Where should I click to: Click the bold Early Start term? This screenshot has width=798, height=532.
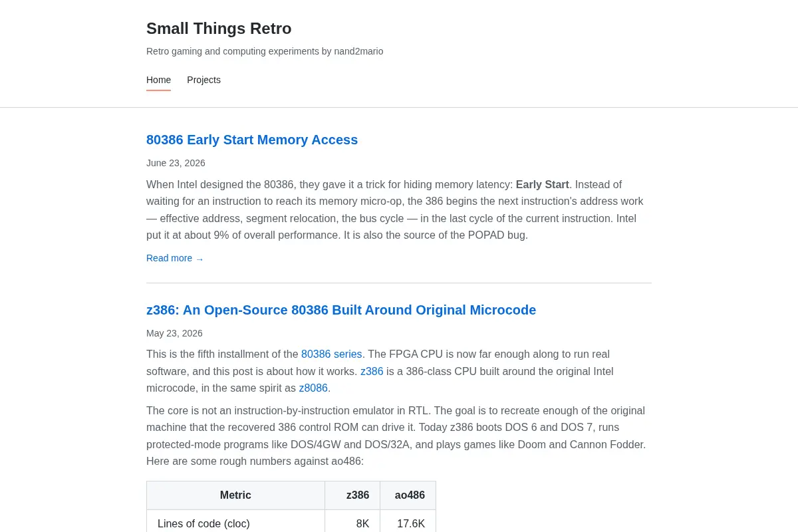pyautogui.click(x=542, y=185)
